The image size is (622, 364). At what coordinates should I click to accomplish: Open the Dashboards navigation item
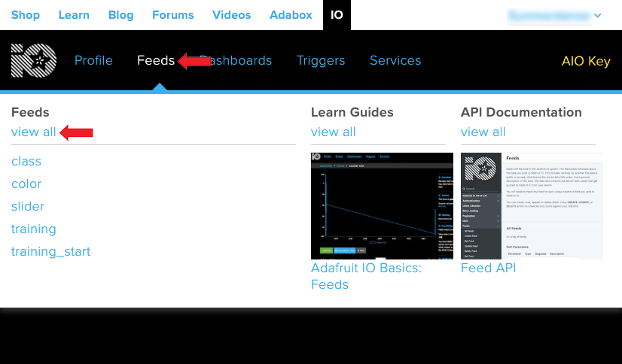(x=236, y=60)
